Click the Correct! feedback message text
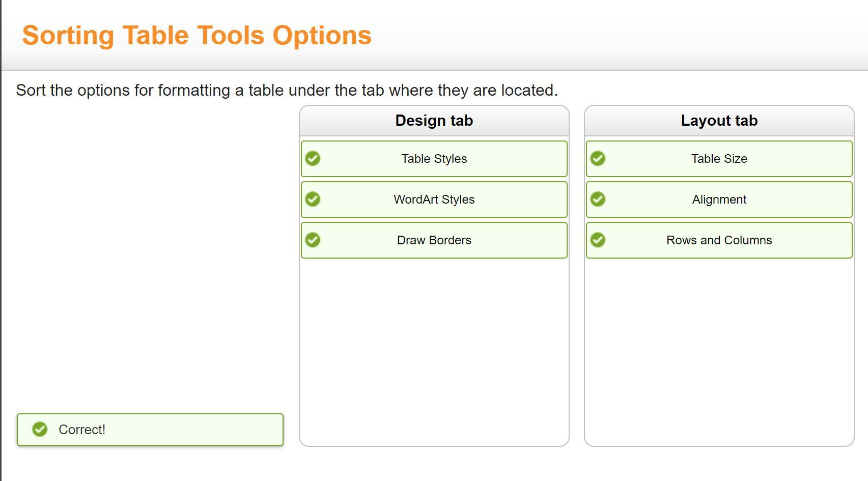This screenshot has width=868, height=481. pos(82,430)
